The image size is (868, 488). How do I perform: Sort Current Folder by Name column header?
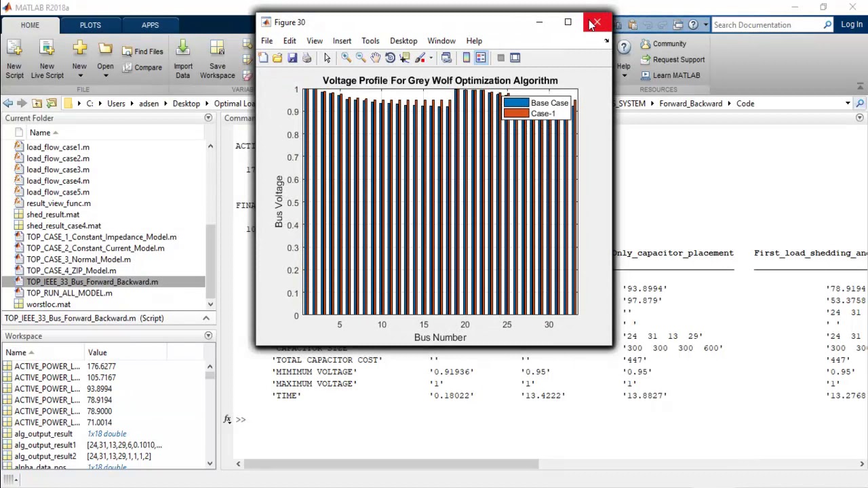(40, 133)
